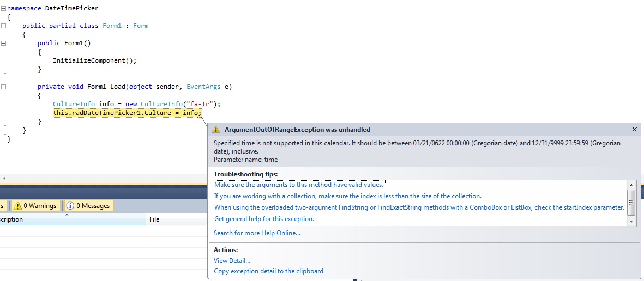Close the ArgumentOutOfRangeException popup

635,129
